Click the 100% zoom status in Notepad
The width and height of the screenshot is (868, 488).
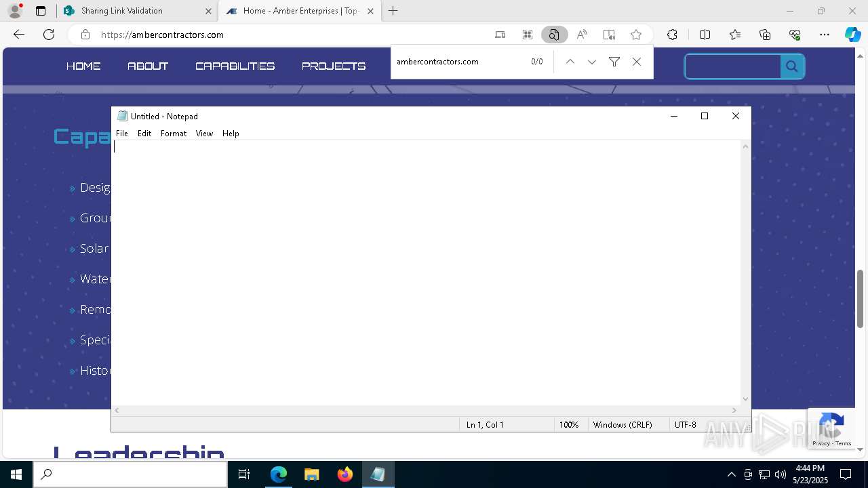click(x=569, y=425)
